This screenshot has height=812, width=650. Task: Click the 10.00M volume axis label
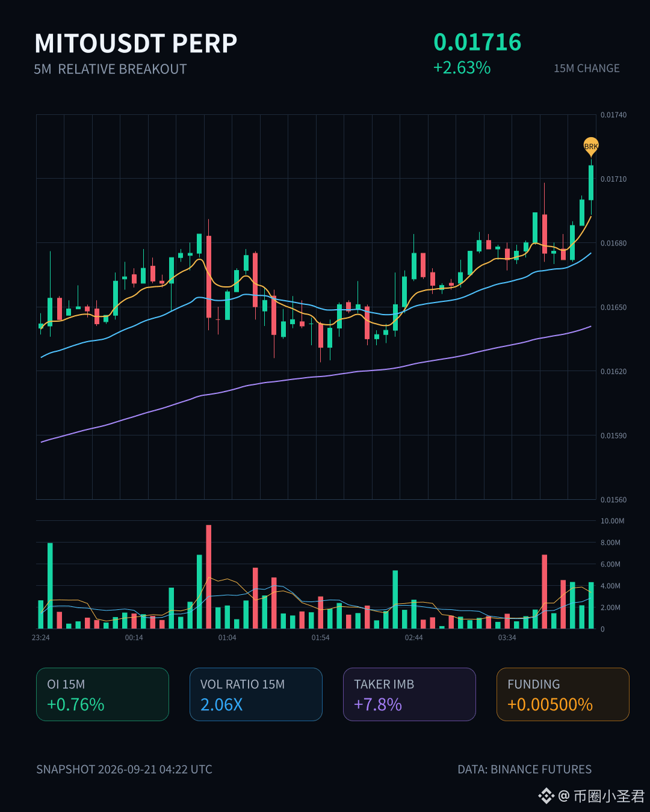tap(612, 521)
